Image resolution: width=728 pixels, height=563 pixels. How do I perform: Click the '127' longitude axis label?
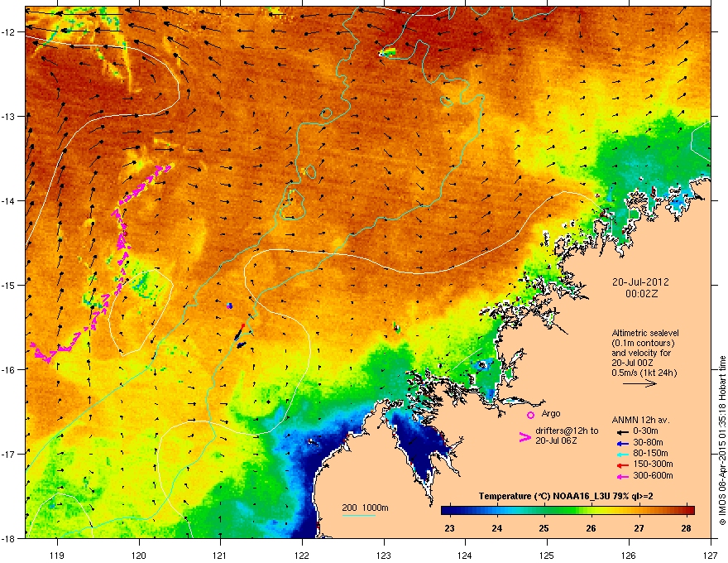pyautogui.click(x=711, y=556)
